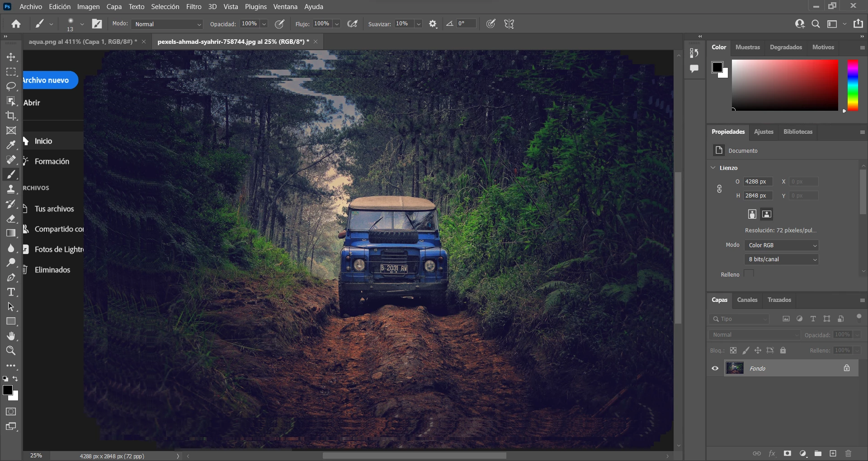Open the Imagen menu

tap(88, 6)
